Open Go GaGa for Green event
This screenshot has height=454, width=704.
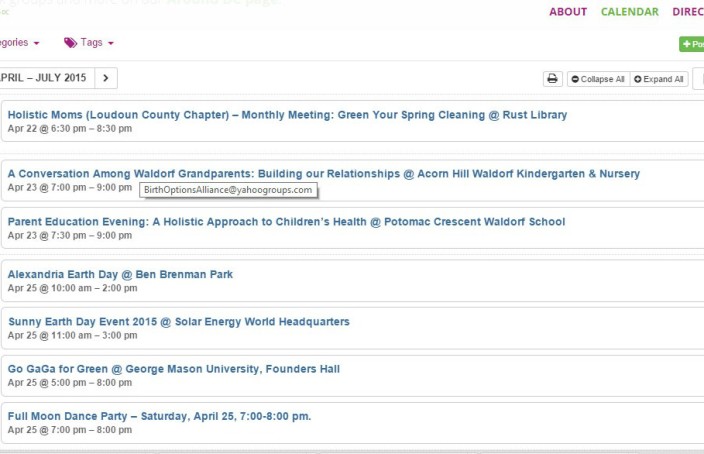(174, 369)
